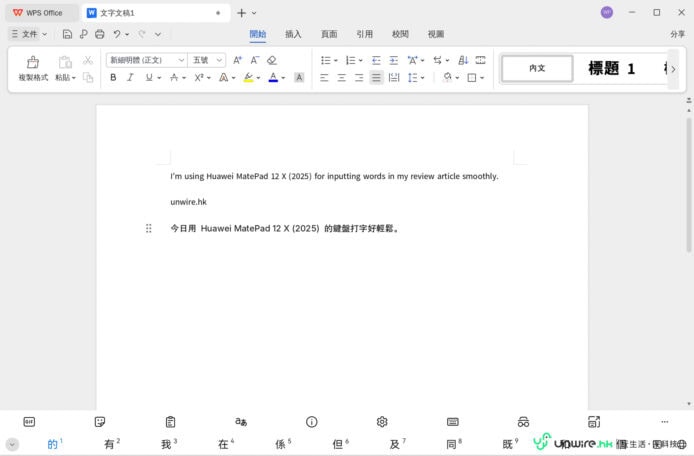Decrease font size with A- icon
This screenshot has height=456, width=694.
[254, 60]
